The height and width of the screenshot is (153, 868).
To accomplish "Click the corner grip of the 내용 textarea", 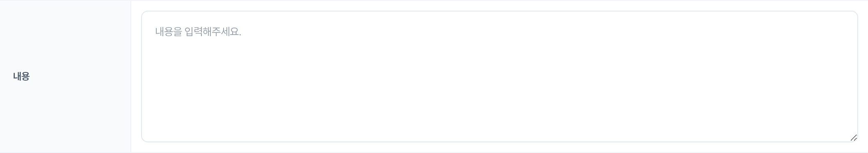I will [x=853, y=138].
